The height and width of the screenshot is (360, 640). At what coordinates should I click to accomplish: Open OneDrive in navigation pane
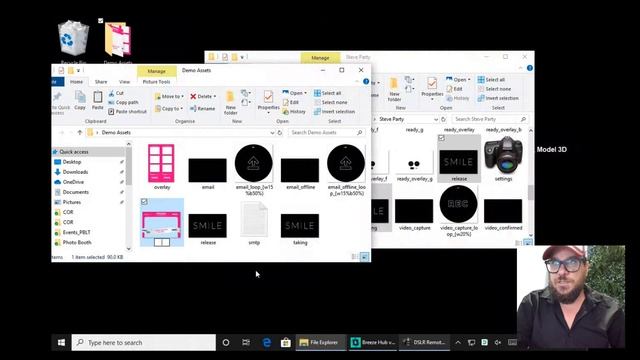click(73, 182)
